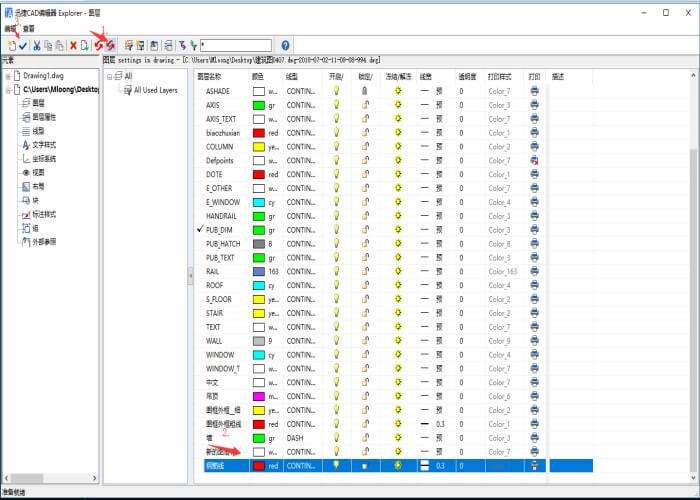
Task: Click the panel splitter collapse handle
Action: coord(190,275)
